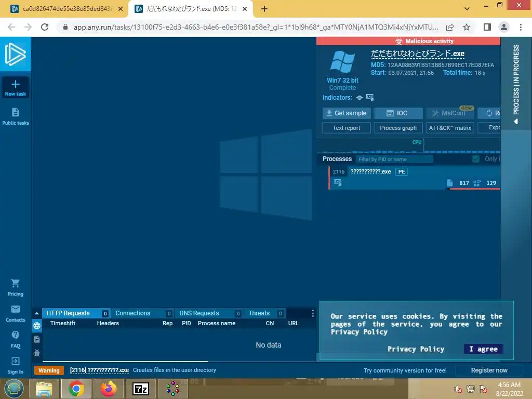Click the eye indicator icon beside Indicators

coord(360,98)
